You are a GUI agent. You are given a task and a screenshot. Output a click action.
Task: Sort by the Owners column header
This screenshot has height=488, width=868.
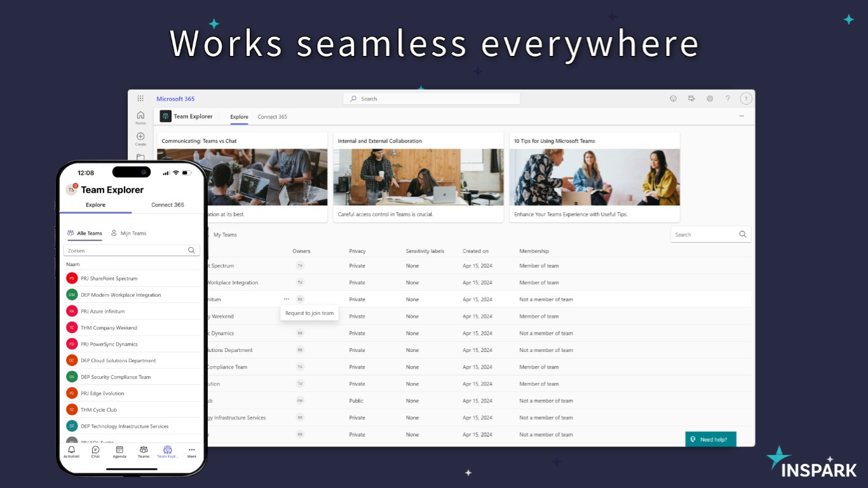(x=301, y=251)
